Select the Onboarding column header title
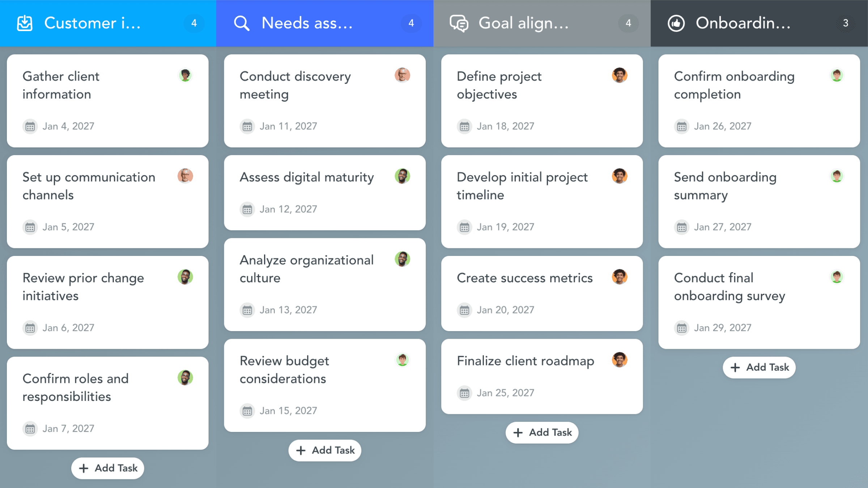The height and width of the screenshot is (488, 868). pyautogui.click(x=743, y=23)
